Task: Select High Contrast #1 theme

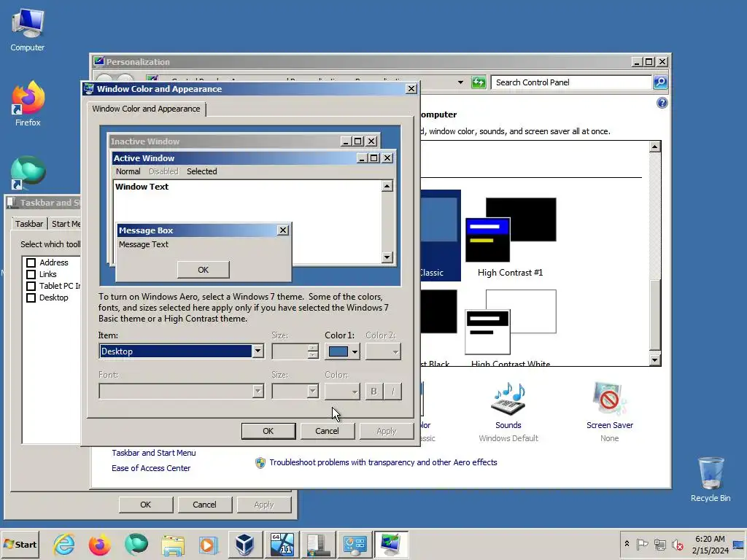Action: (510, 237)
